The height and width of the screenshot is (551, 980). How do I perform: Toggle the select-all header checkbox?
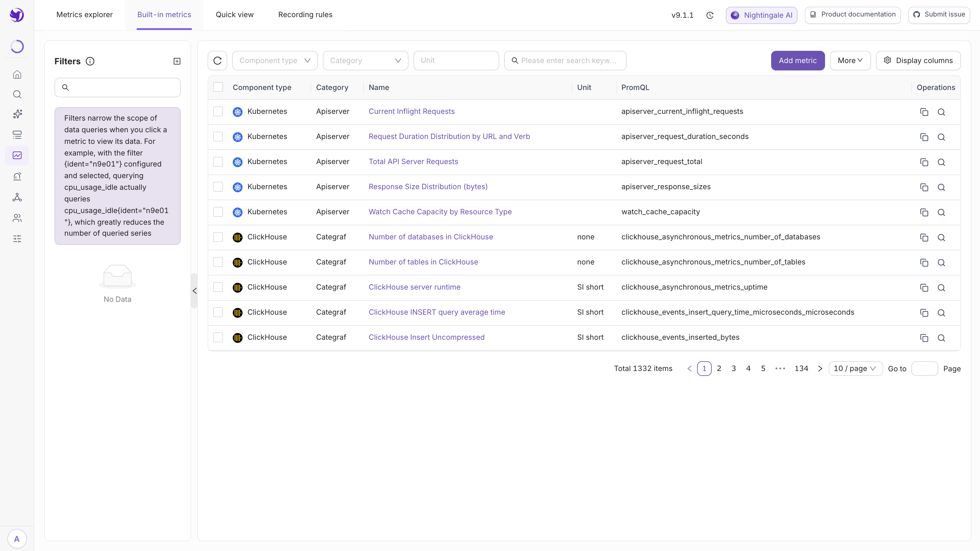point(218,87)
